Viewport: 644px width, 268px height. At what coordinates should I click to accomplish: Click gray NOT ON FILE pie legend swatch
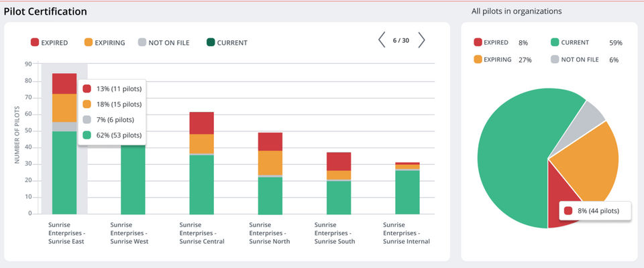pyautogui.click(x=555, y=60)
